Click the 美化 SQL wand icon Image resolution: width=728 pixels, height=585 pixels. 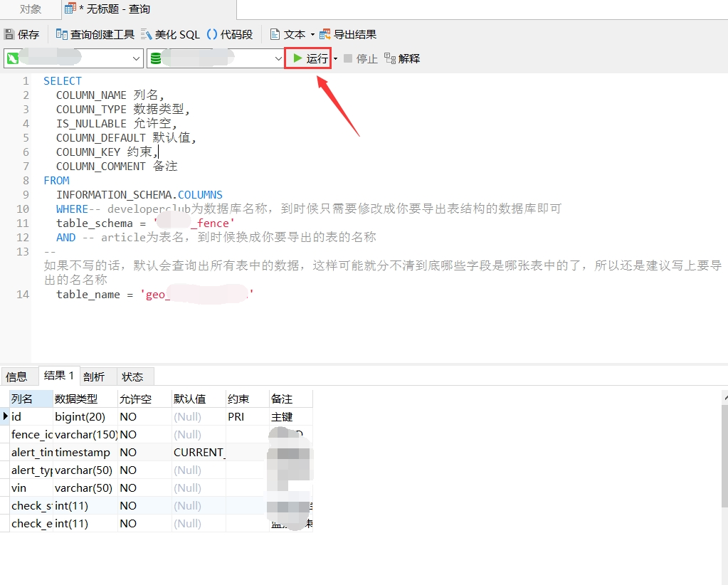coord(147,34)
